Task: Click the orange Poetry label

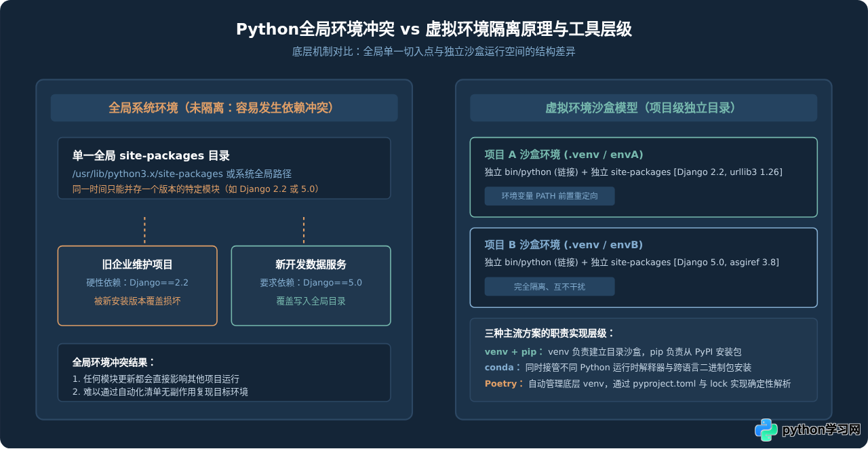Action: pyautogui.click(x=505, y=384)
